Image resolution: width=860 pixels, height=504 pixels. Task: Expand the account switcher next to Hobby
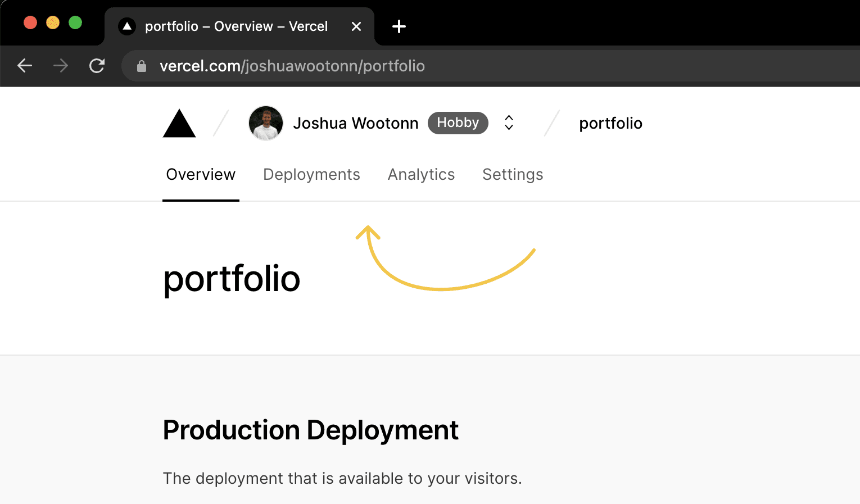pos(508,122)
